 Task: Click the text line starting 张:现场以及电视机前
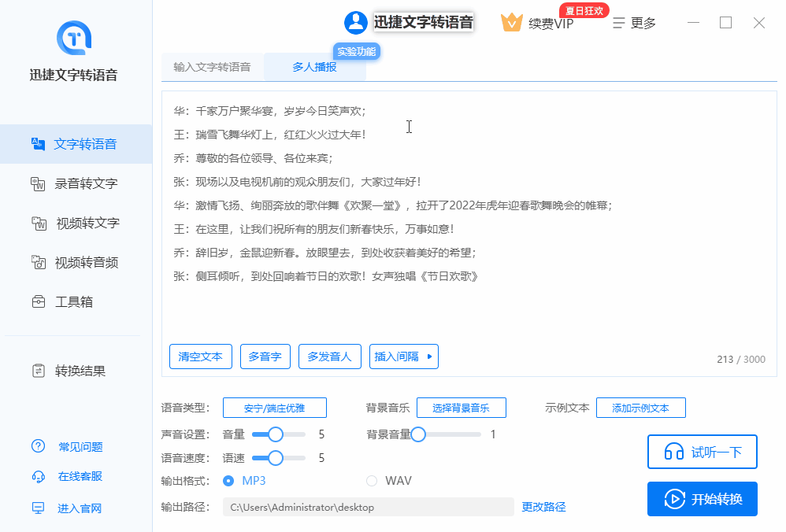(x=297, y=182)
